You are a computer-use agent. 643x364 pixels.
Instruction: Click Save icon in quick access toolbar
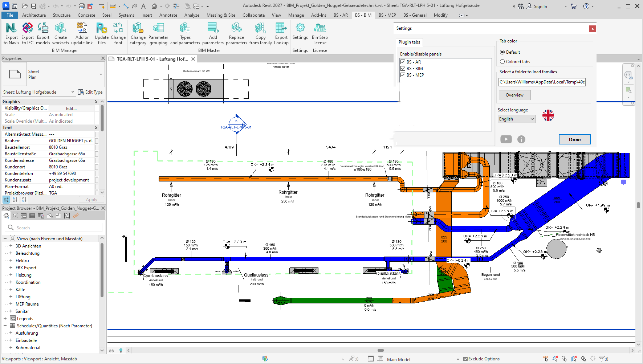coord(34,6)
